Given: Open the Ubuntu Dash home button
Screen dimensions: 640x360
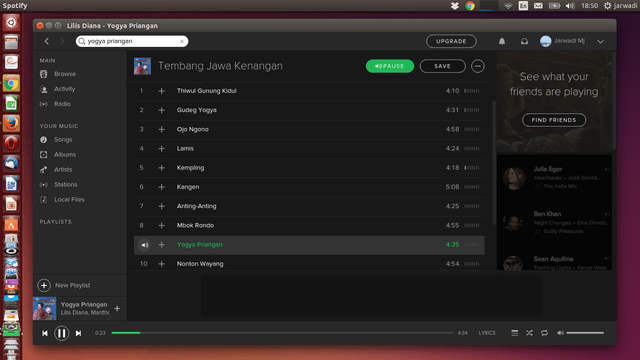Looking at the screenshot, I should (11, 23).
